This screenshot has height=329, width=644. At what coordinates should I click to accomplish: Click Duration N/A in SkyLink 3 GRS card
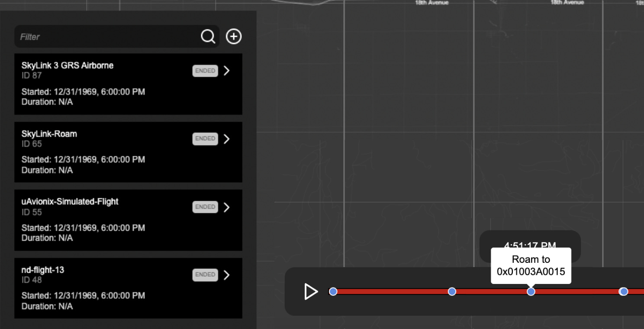click(x=47, y=102)
